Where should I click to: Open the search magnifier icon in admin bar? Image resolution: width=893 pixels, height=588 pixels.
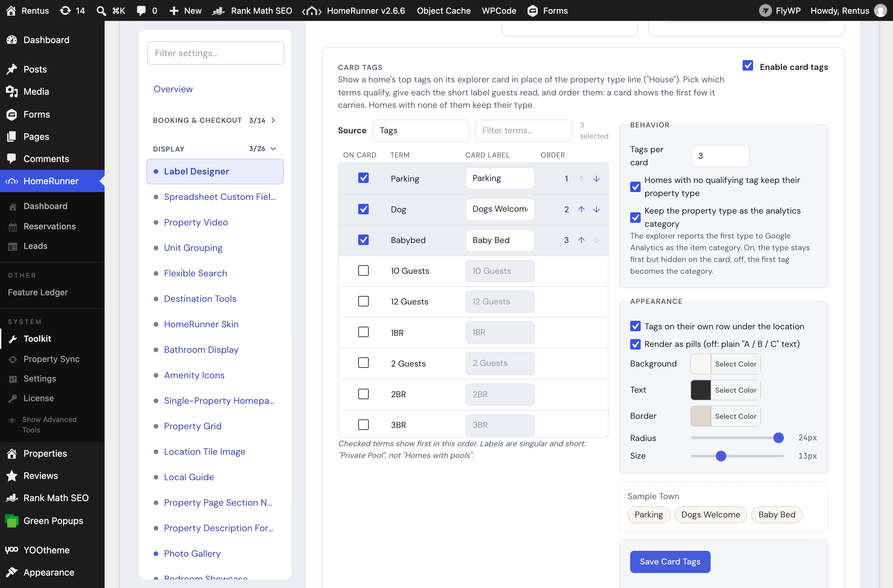tap(101, 10)
